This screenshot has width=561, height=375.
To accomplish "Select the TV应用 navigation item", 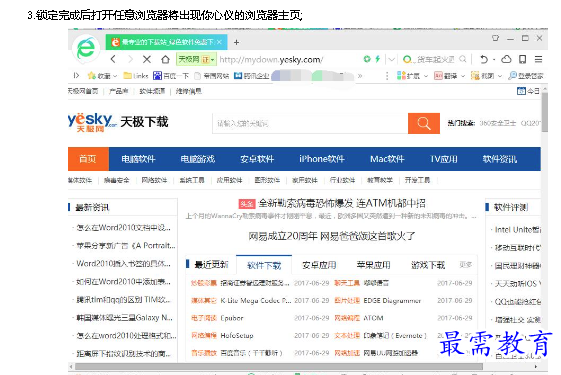I will (444, 159).
